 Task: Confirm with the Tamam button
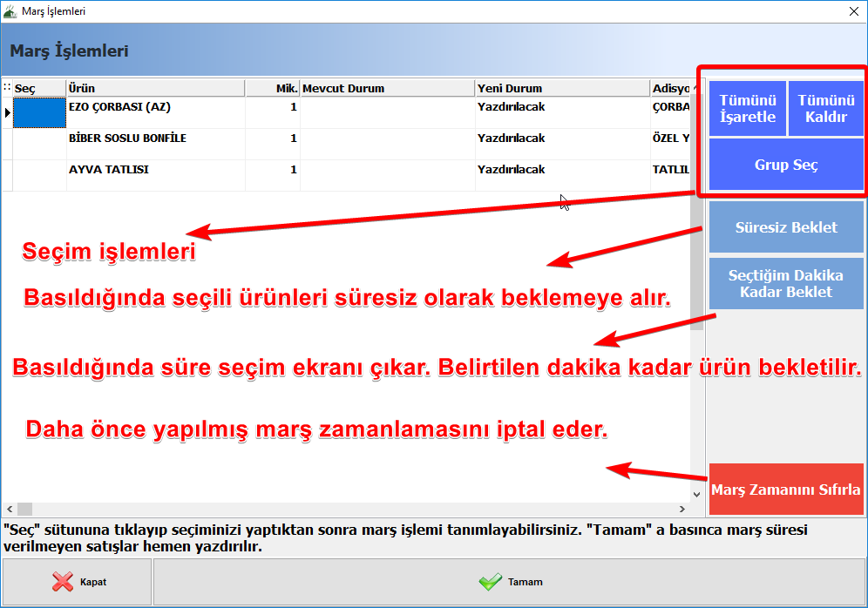point(509,582)
